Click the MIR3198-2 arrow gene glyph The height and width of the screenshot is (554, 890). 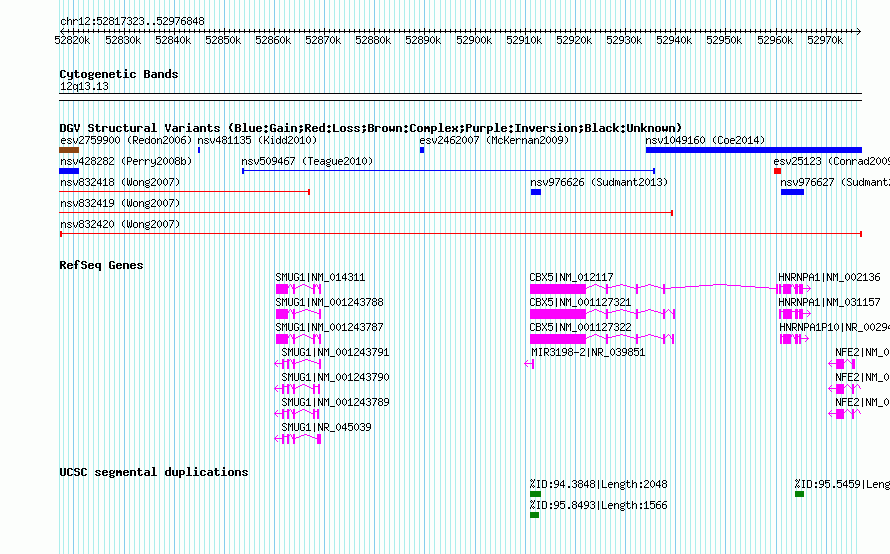529,364
